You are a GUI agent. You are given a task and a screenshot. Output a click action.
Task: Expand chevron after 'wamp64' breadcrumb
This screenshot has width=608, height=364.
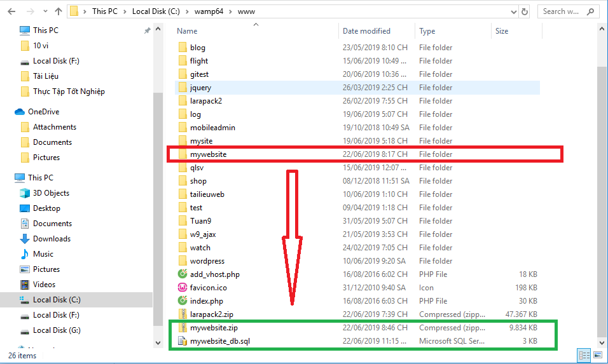tap(230, 11)
